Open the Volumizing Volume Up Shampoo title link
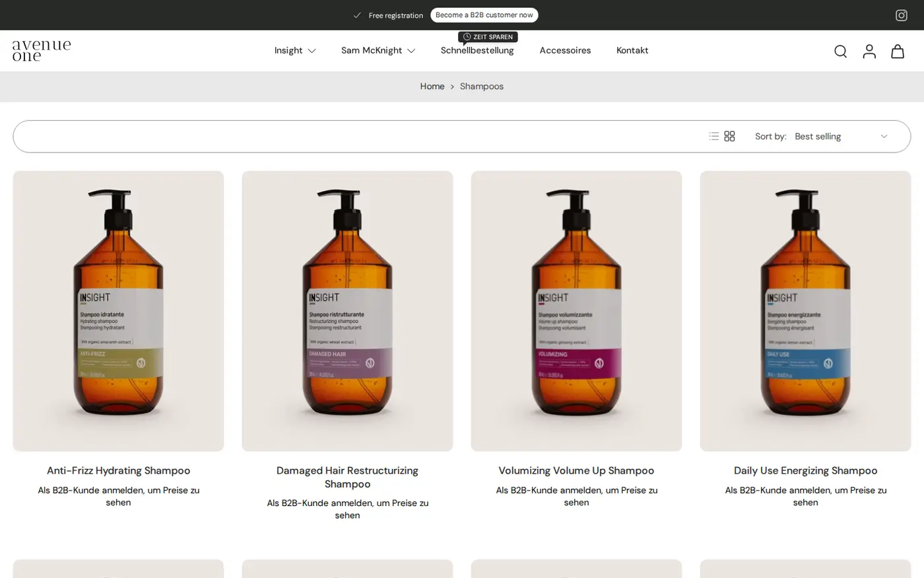924x578 pixels. [x=576, y=471]
